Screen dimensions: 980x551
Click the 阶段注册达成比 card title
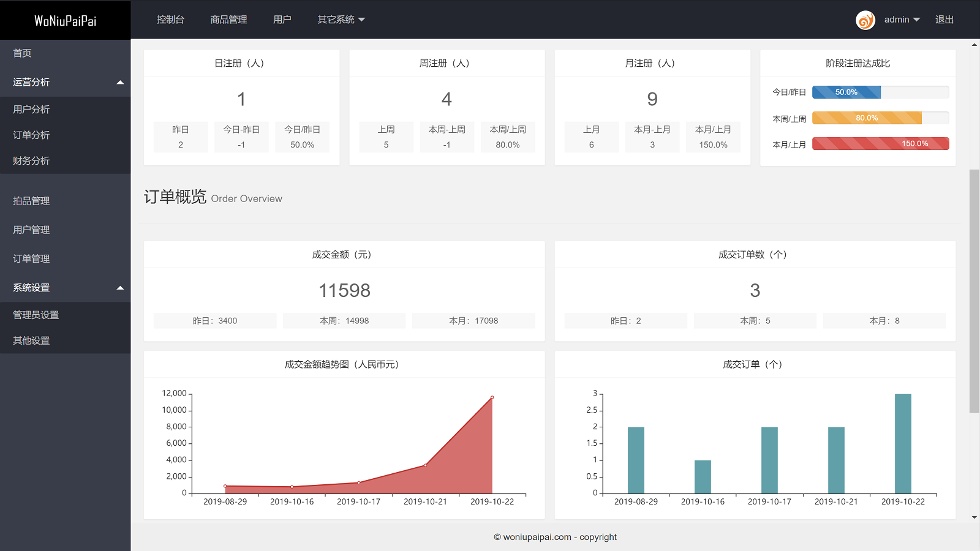(858, 63)
